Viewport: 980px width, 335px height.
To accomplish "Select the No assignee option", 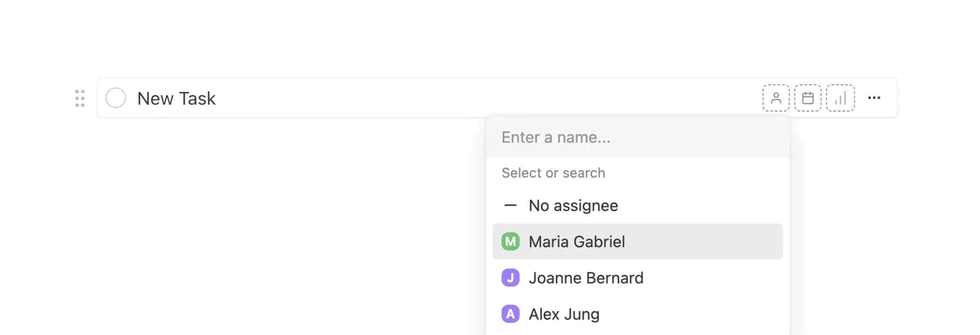I will pyautogui.click(x=573, y=206).
